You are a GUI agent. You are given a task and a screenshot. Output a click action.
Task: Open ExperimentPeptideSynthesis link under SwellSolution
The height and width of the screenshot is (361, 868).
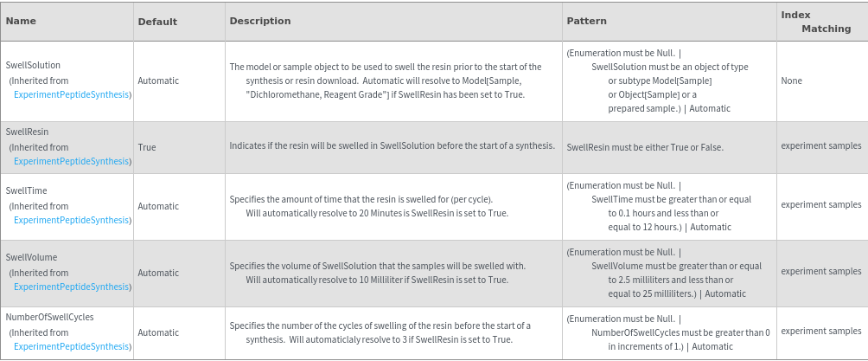(x=72, y=94)
